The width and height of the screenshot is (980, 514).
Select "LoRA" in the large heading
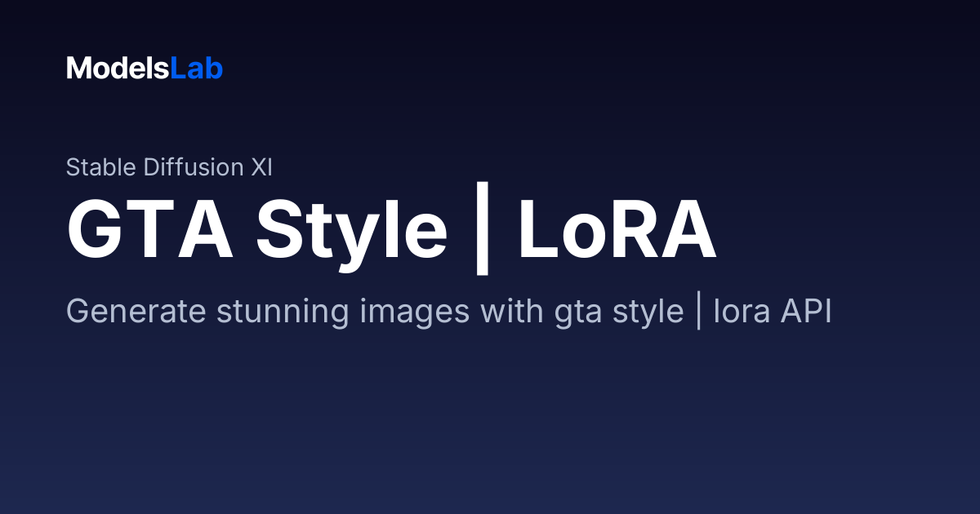pos(617,232)
